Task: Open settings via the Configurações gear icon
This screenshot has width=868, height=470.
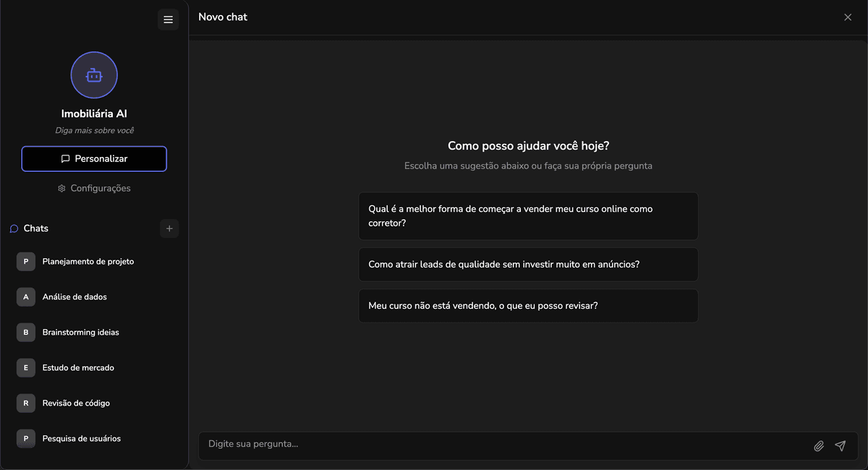Action: pos(61,188)
